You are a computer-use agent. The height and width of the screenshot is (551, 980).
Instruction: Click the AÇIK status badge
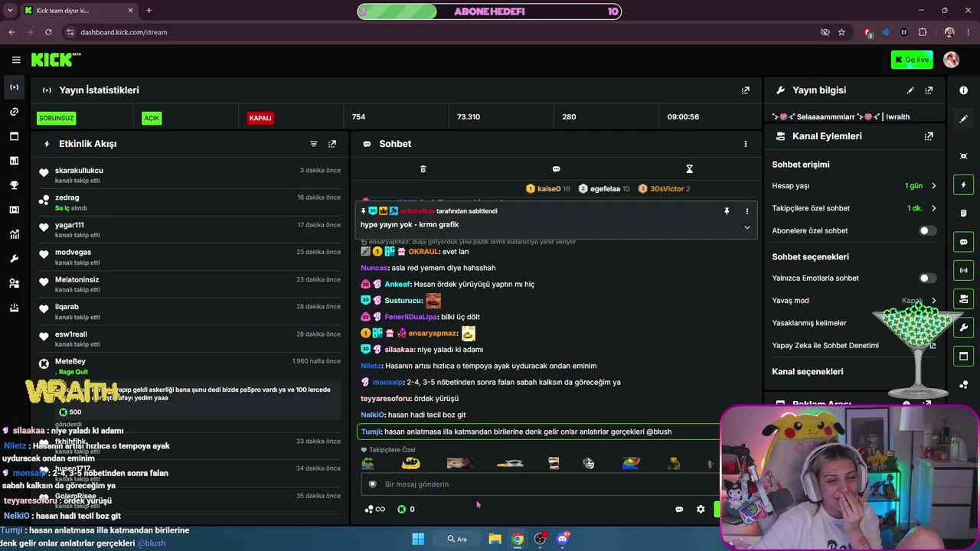pos(152,118)
